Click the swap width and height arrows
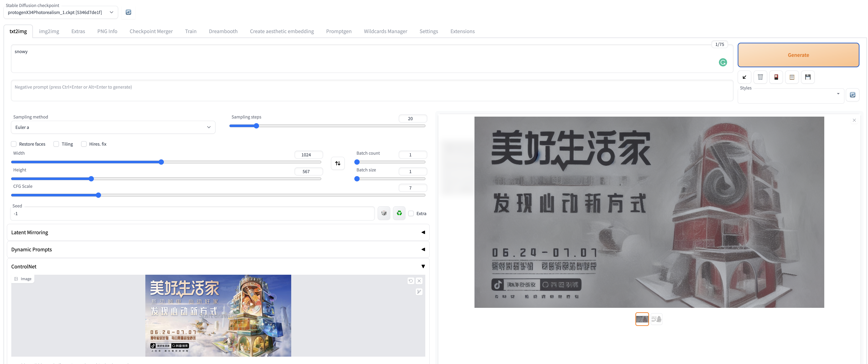 pyautogui.click(x=338, y=163)
